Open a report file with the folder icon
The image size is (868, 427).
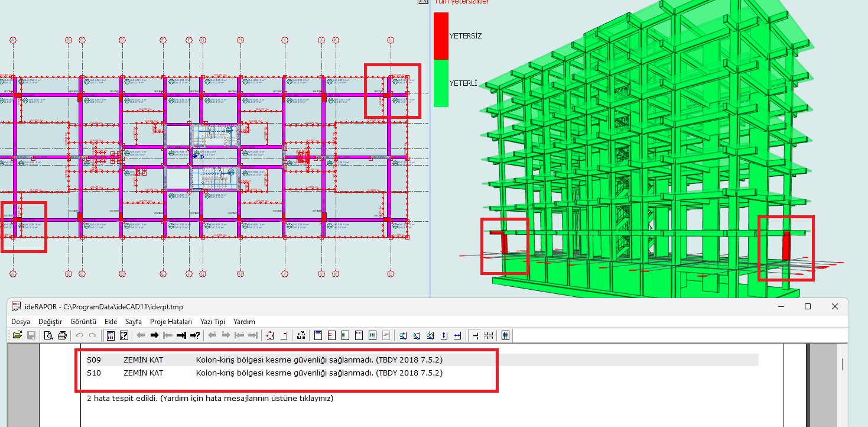pyautogui.click(x=17, y=335)
